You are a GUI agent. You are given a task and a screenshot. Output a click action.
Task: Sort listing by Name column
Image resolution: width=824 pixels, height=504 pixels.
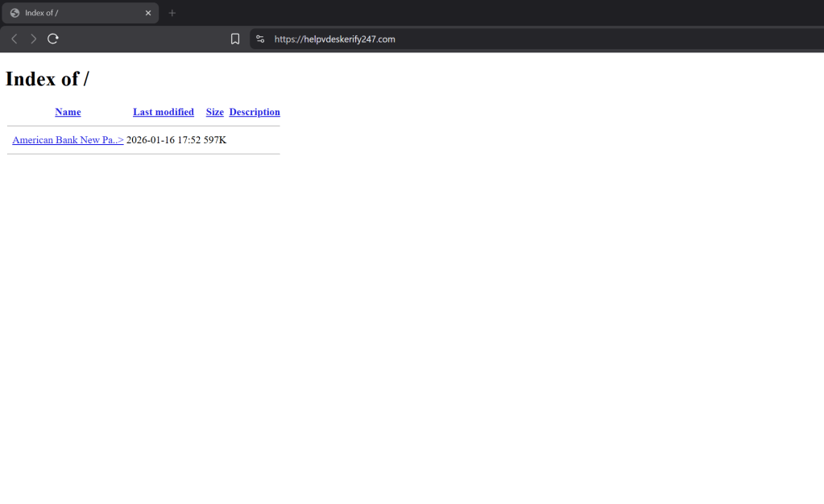click(68, 112)
